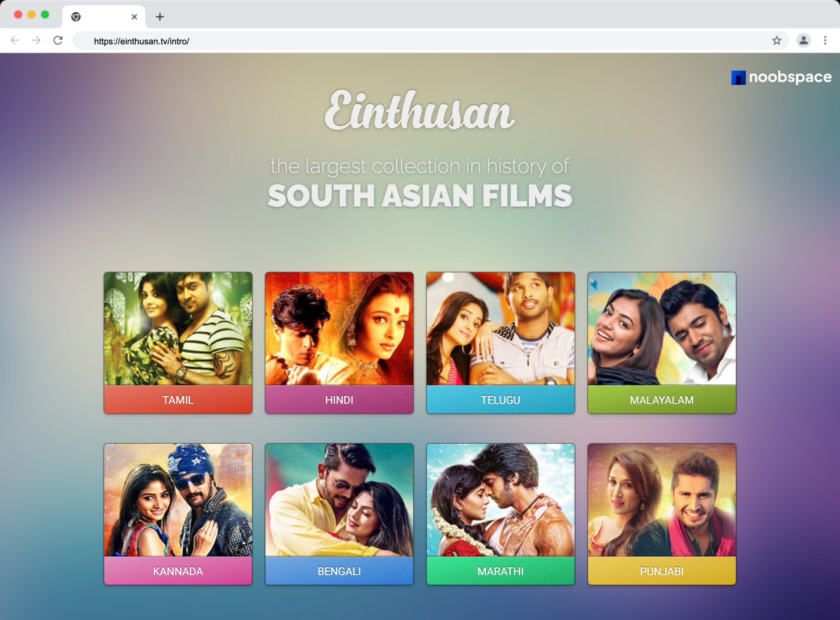
Task: Reload the page with the refresh icon
Action: (58, 40)
